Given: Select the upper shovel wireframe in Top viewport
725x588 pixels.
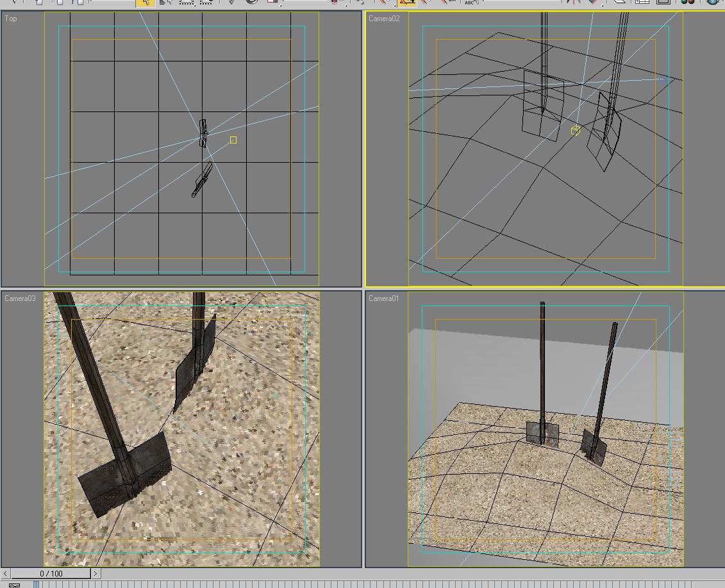Looking at the screenshot, I should 203,133.
